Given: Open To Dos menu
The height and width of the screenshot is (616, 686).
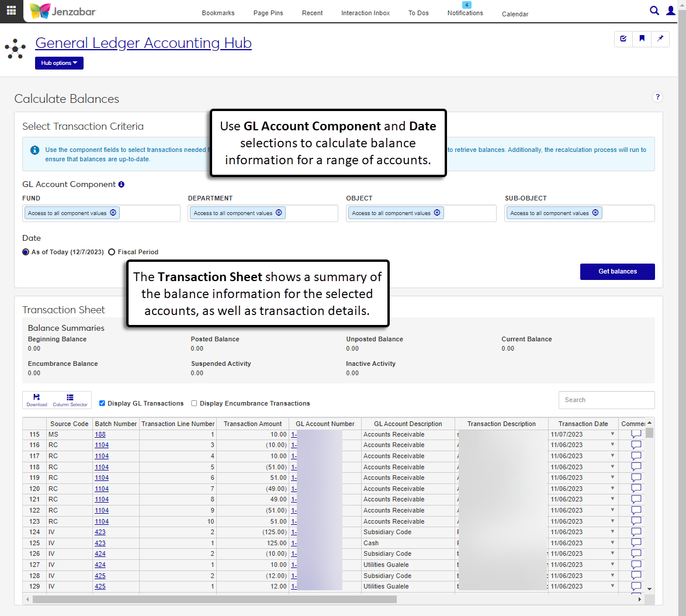Looking at the screenshot, I should (418, 13).
